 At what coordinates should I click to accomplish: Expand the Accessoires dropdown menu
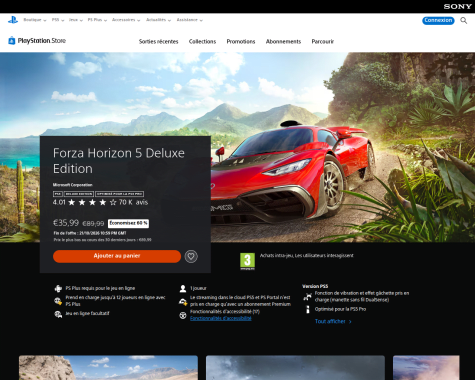pos(126,20)
